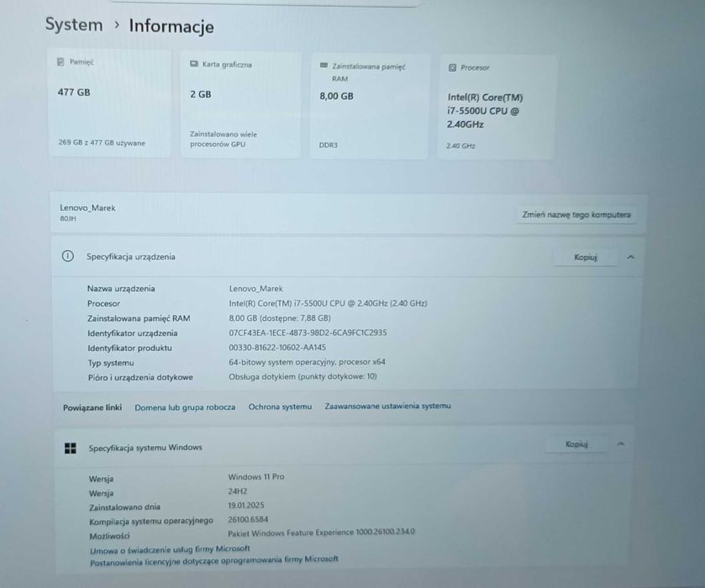
Task: Click Windows 11 Pro version value
Action: click(x=256, y=476)
